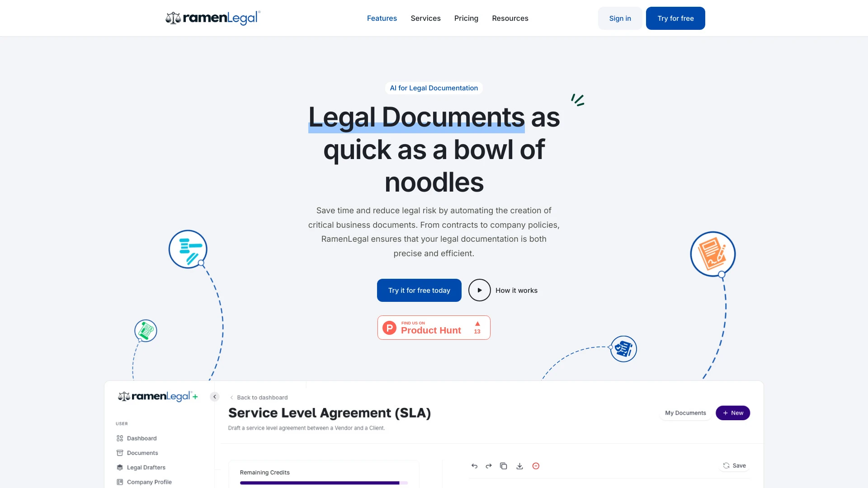The height and width of the screenshot is (488, 868).
Task: Click the copy/duplicate document icon
Action: pos(504,466)
